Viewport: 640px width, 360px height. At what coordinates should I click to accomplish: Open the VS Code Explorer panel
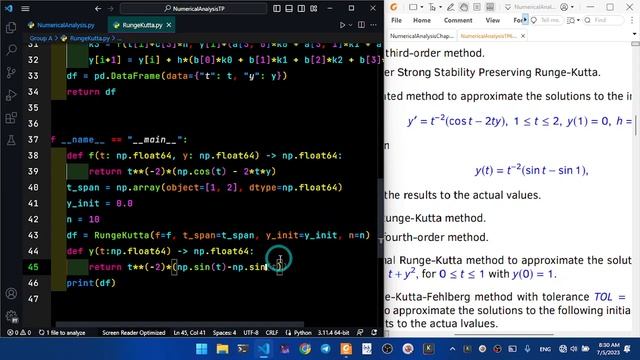[x=11, y=28]
